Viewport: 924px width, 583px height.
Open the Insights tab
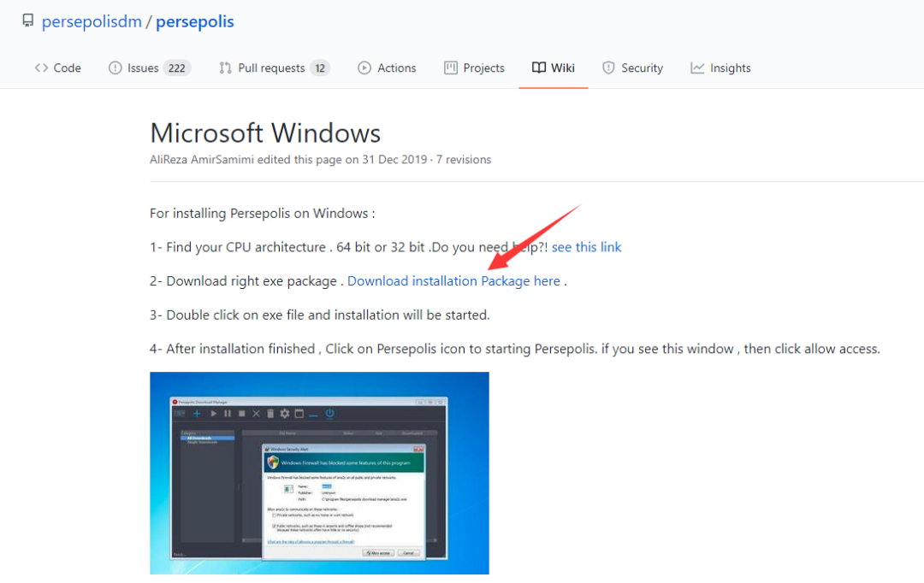click(x=720, y=68)
